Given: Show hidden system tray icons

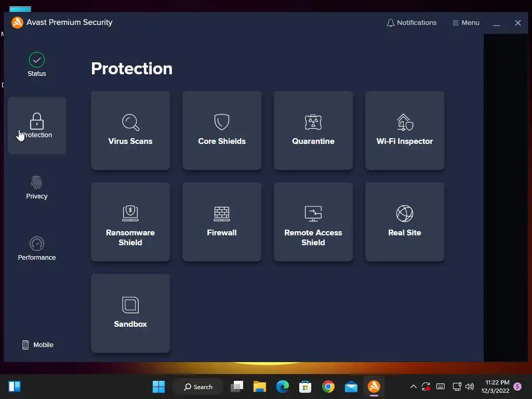Looking at the screenshot, I should click(x=413, y=387).
